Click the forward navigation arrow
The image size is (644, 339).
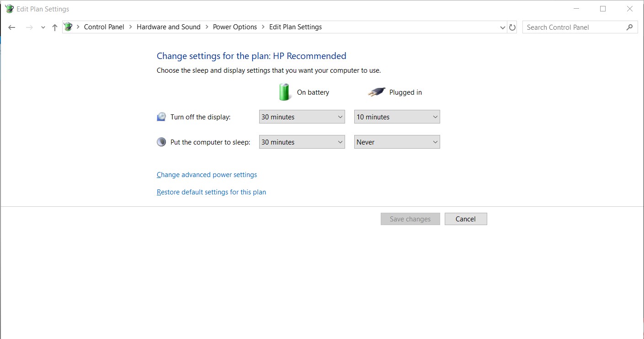(29, 27)
